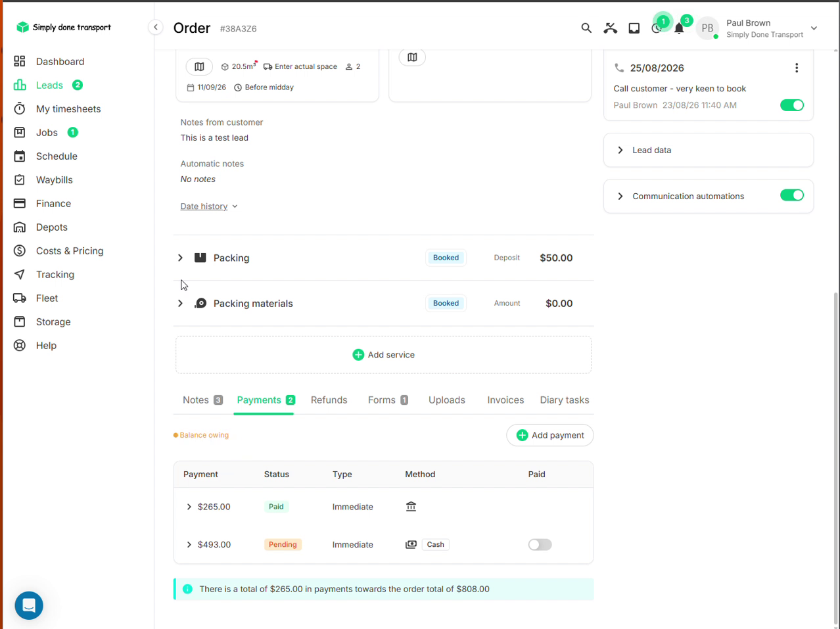Click the crossed tools icon in header
Screen dimensions: 840x629
[611, 28]
